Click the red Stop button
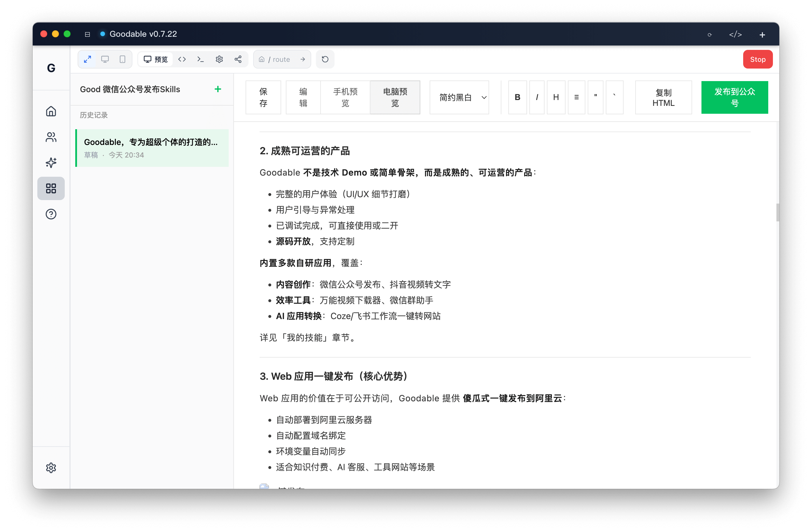 click(x=758, y=59)
